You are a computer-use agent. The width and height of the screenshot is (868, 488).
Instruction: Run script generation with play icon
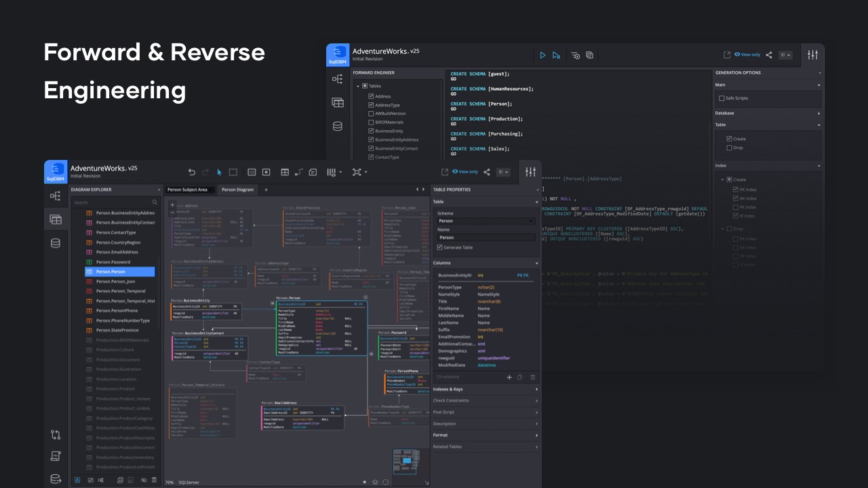click(x=542, y=55)
